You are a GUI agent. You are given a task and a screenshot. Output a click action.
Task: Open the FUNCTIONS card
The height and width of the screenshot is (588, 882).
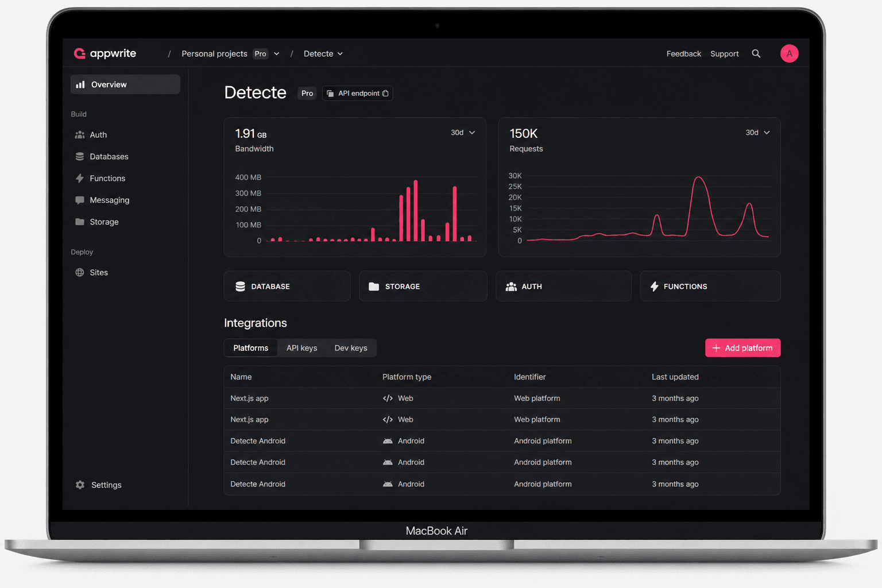pyautogui.click(x=710, y=286)
